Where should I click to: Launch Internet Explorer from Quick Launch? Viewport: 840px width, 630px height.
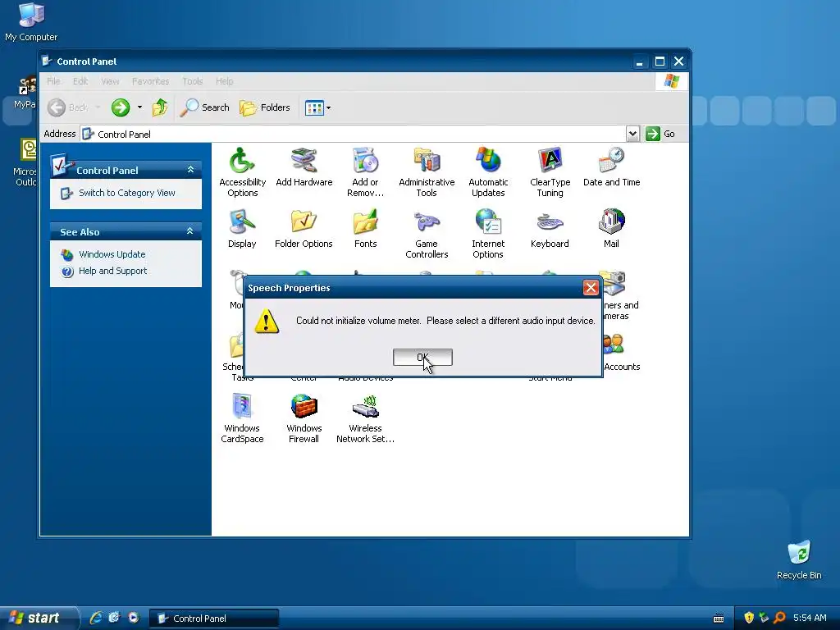(x=96, y=618)
